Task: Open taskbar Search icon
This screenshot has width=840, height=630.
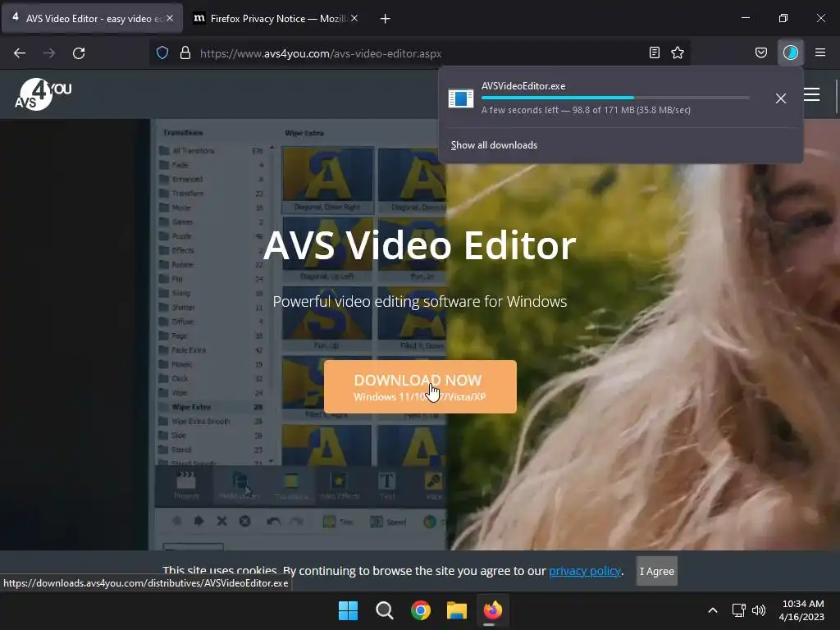Action: [384, 610]
